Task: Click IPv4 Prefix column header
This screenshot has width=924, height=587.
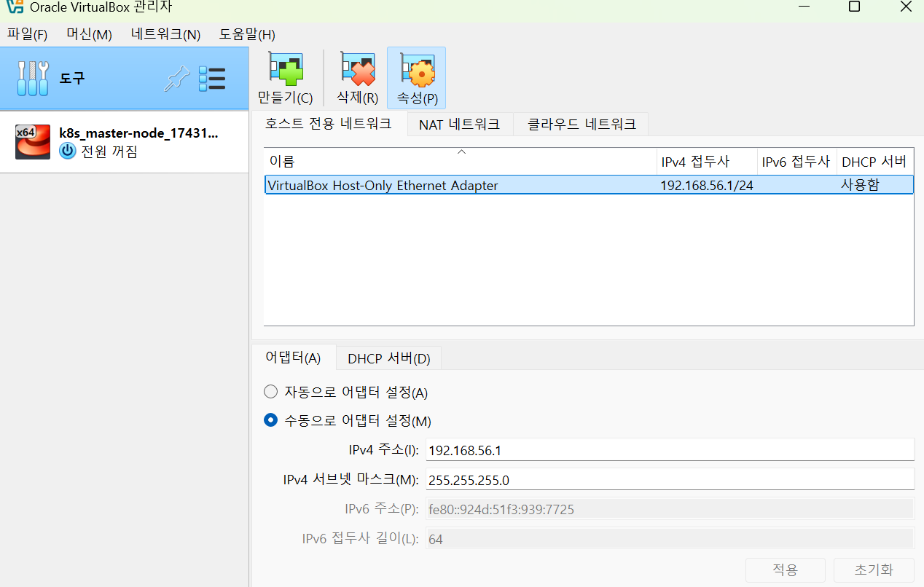Action: tap(706, 162)
